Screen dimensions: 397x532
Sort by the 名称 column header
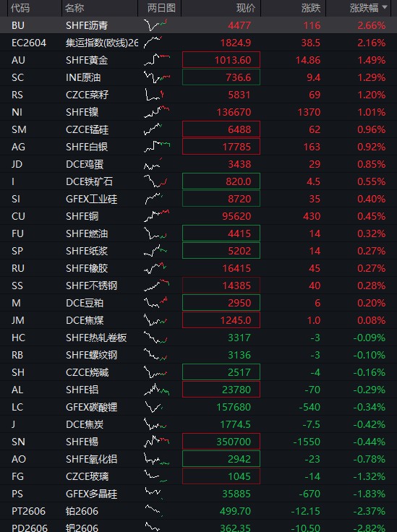pyautogui.click(x=74, y=8)
